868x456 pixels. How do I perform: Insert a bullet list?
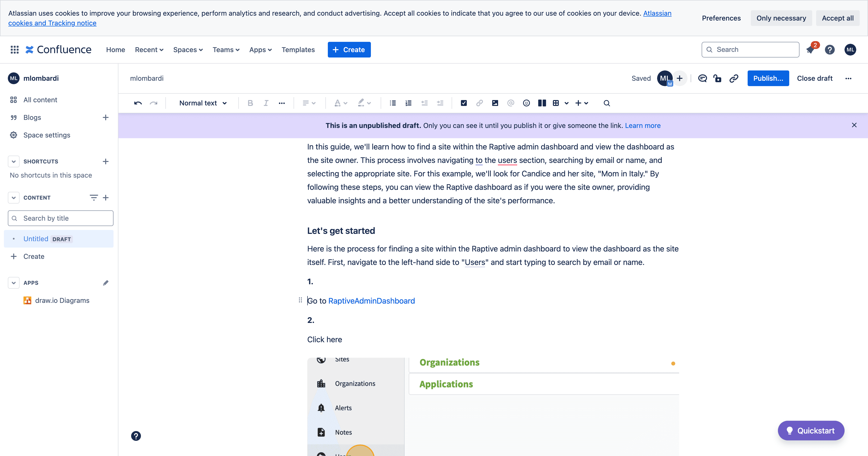(x=393, y=103)
